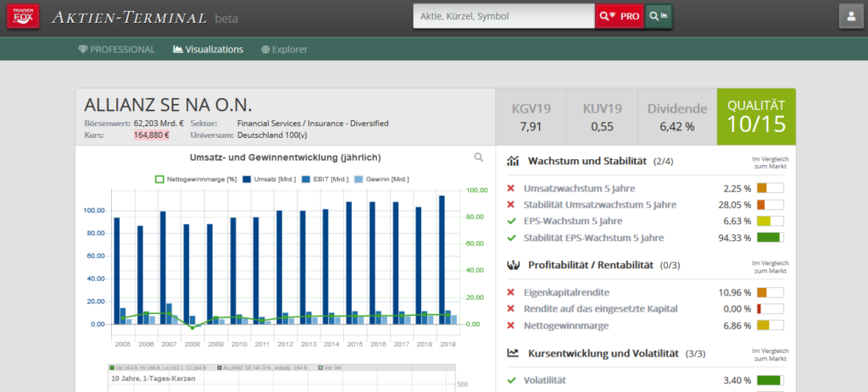The width and height of the screenshot is (868, 392).
Task: Click the sector text Financial Services / Insurance - Diversified
Action: pyautogui.click(x=313, y=124)
